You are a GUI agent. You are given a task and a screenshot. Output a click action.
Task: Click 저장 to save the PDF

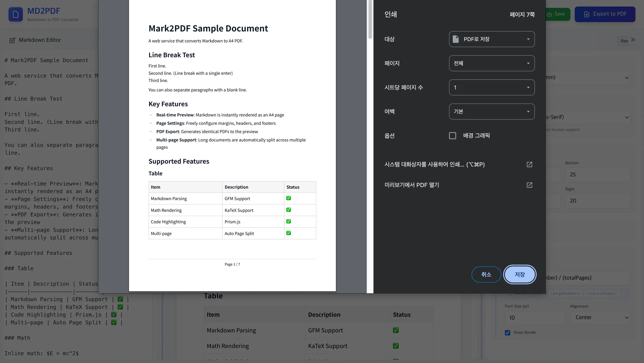520,274
